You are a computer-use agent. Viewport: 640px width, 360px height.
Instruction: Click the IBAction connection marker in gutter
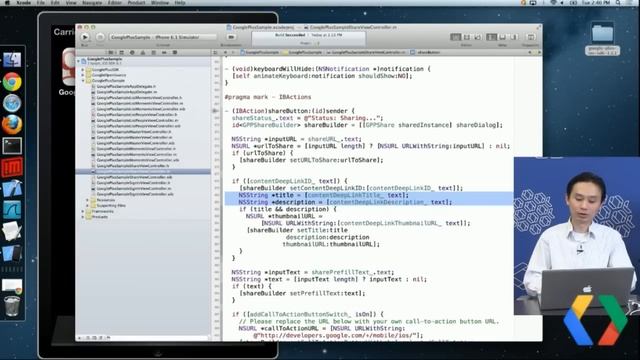coord(215,111)
